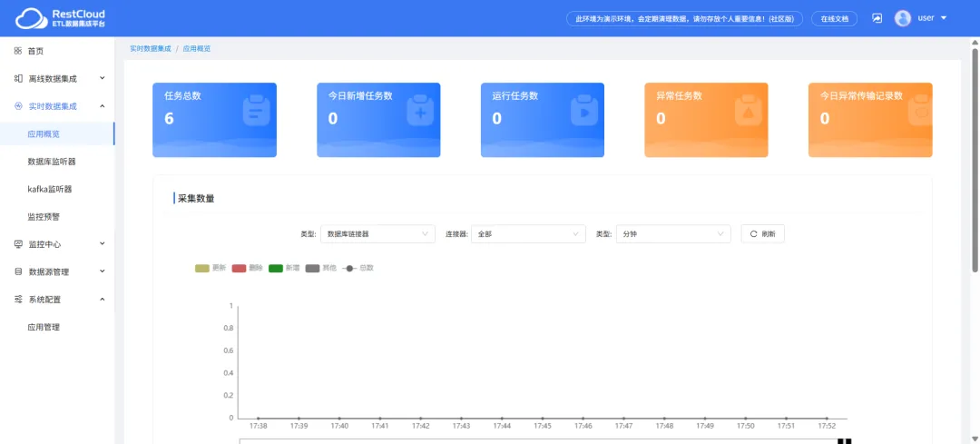Toggle the 新增 legend swatch
Viewport: 980px width, 444px height.
[276, 268]
